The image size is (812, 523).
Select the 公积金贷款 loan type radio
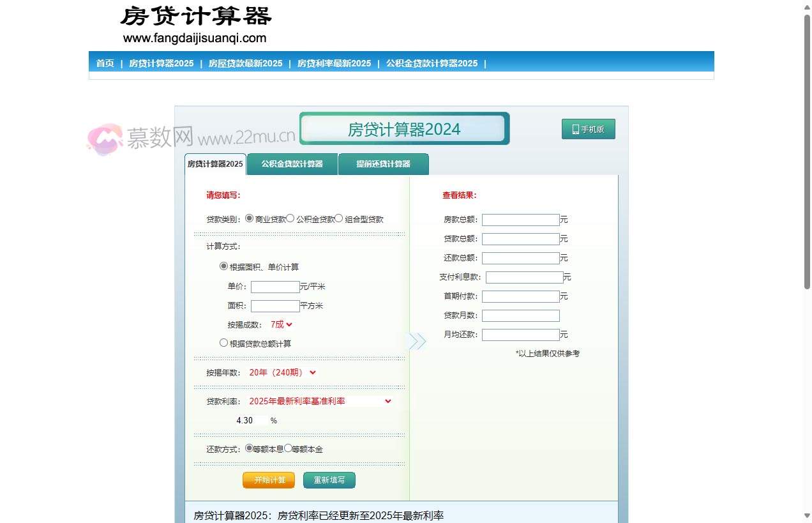[x=290, y=218]
